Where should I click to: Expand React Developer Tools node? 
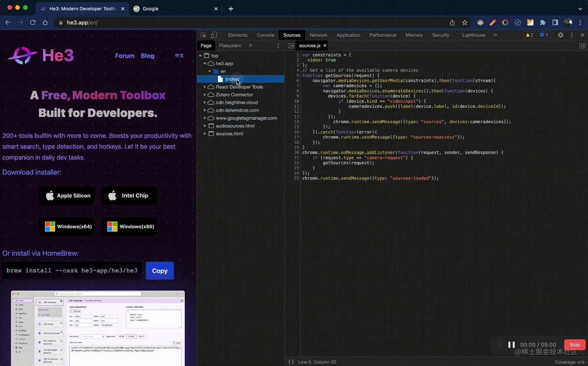tap(205, 87)
